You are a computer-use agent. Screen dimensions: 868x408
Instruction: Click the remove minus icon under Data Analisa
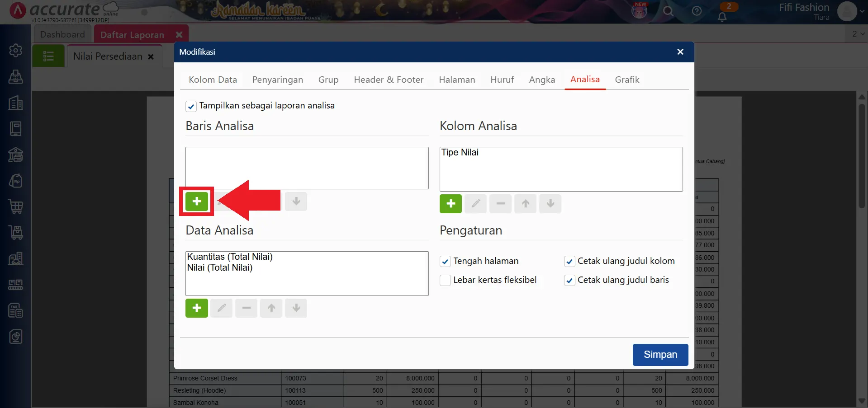pyautogui.click(x=247, y=308)
